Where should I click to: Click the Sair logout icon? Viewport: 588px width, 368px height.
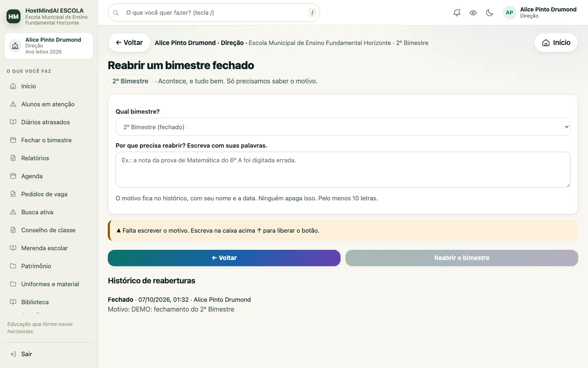pos(13,354)
